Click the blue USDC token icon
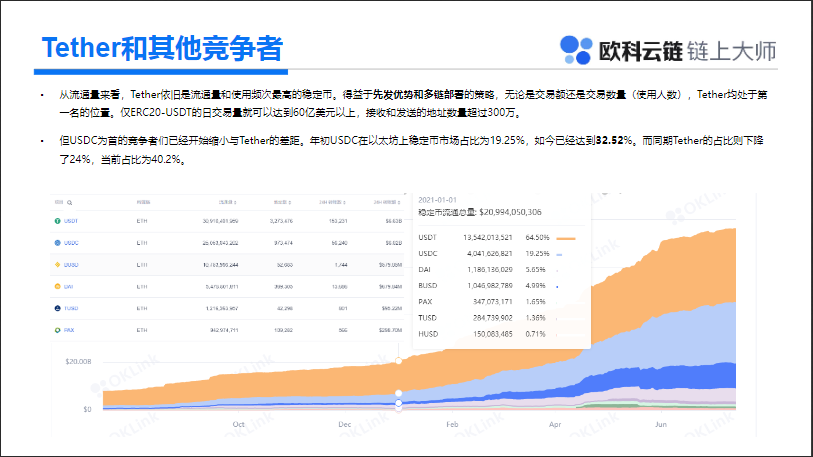 [x=58, y=243]
